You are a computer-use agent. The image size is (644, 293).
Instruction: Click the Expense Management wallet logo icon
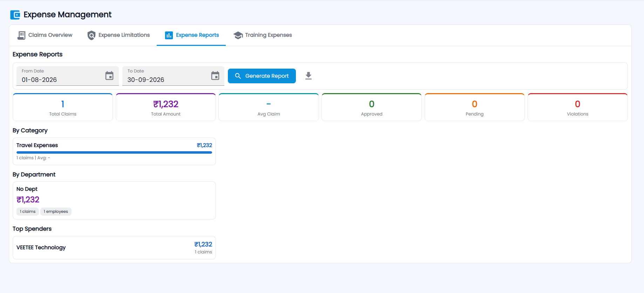(x=15, y=15)
